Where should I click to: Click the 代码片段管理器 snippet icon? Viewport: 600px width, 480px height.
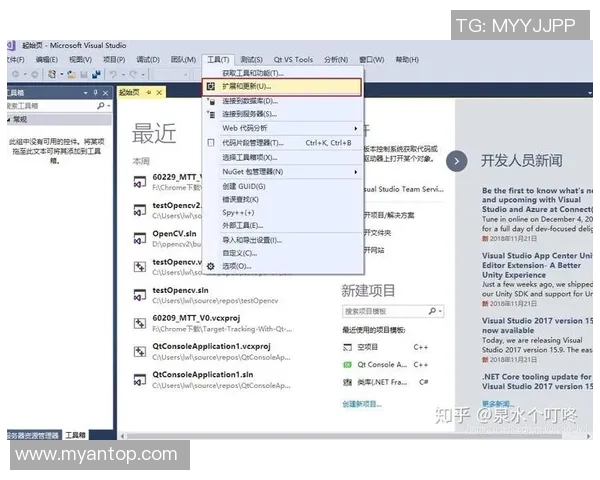[211, 143]
